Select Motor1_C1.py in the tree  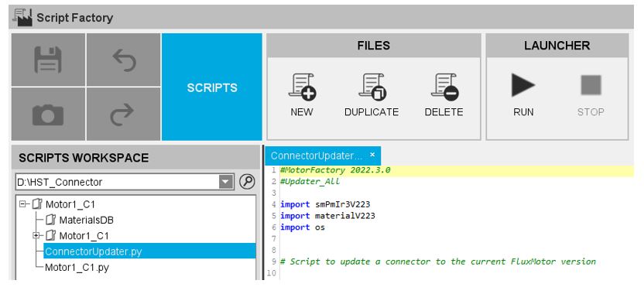pyautogui.click(x=77, y=268)
